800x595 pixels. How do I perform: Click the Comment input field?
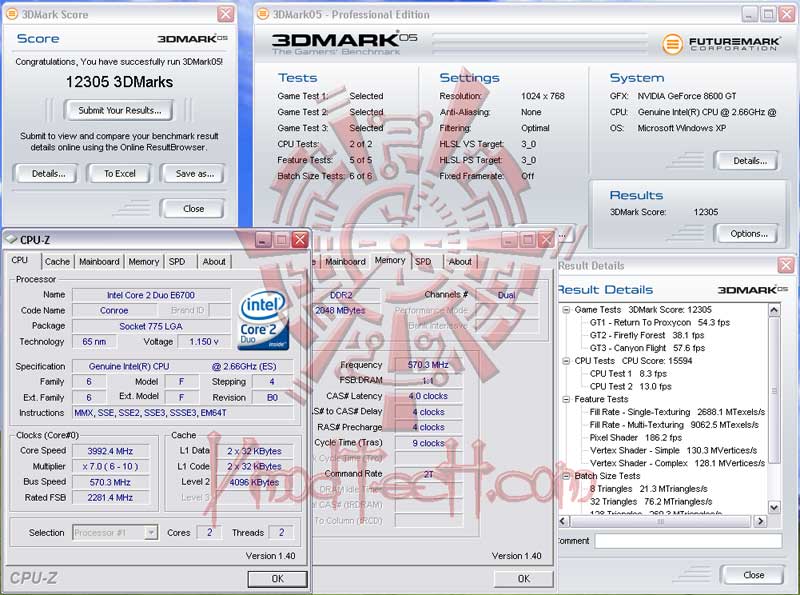click(x=688, y=541)
